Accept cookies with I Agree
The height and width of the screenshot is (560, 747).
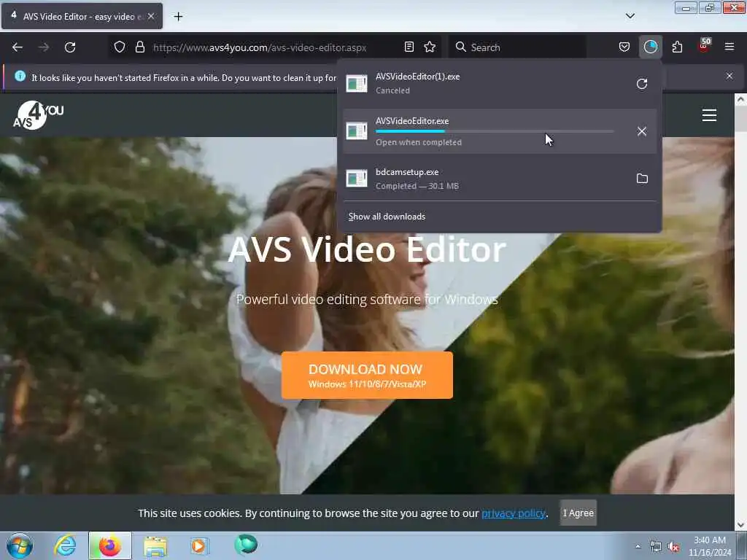[x=578, y=513]
